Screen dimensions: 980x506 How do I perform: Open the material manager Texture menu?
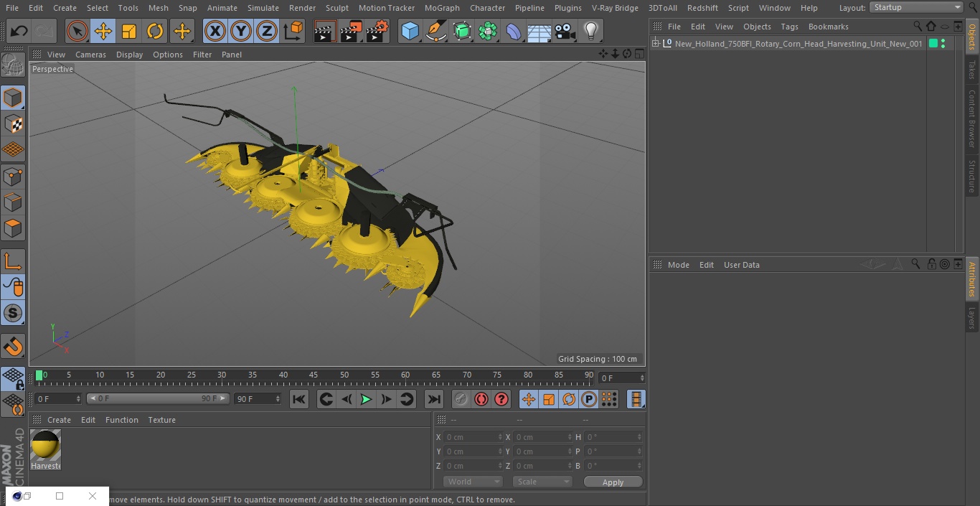[162, 420]
